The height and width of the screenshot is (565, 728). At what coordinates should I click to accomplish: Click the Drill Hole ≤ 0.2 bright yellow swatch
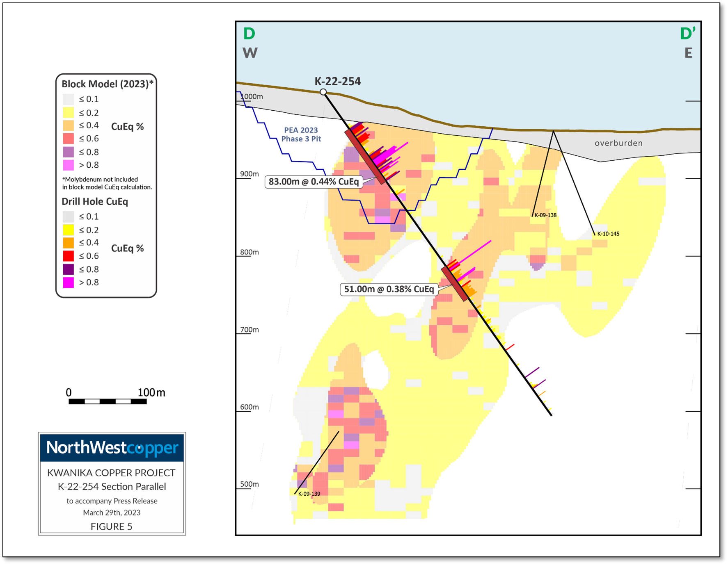click(x=68, y=230)
